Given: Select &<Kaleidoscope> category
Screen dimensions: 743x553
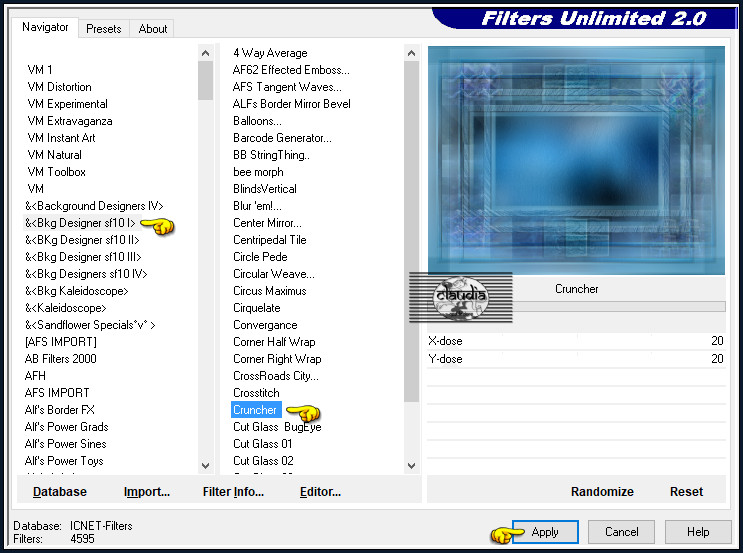Looking at the screenshot, I should click(x=65, y=308).
